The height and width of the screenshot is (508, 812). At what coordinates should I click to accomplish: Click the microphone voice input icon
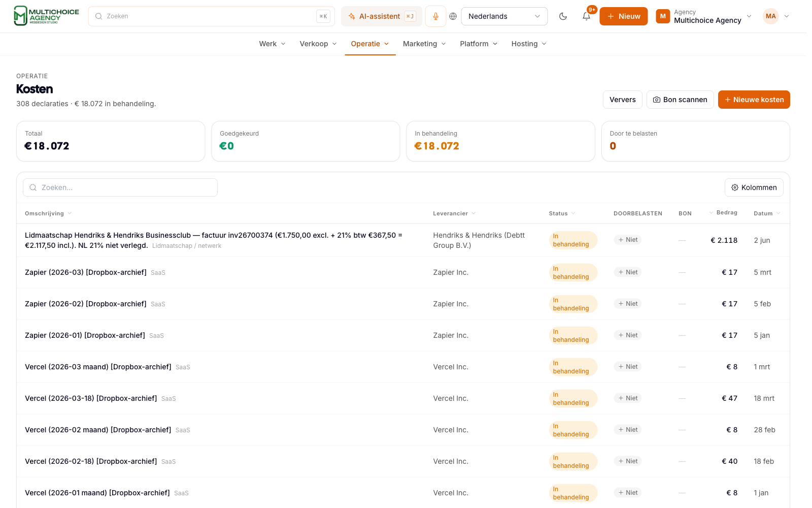tap(435, 16)
